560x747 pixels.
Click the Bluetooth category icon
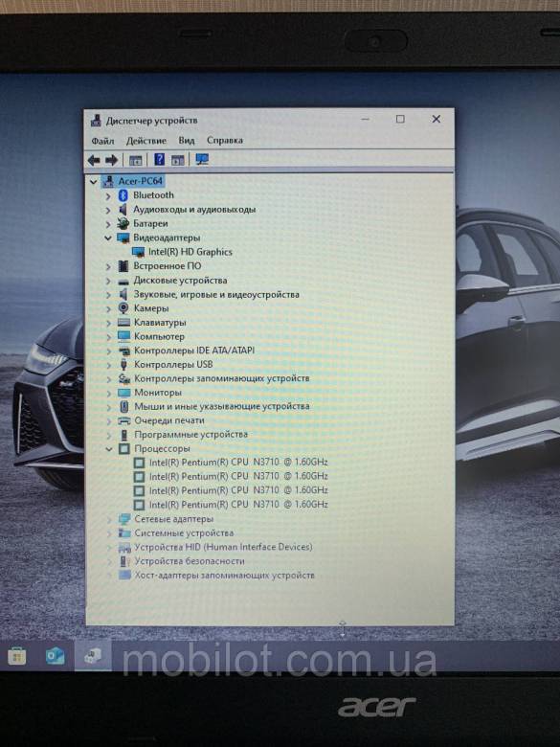123,195
